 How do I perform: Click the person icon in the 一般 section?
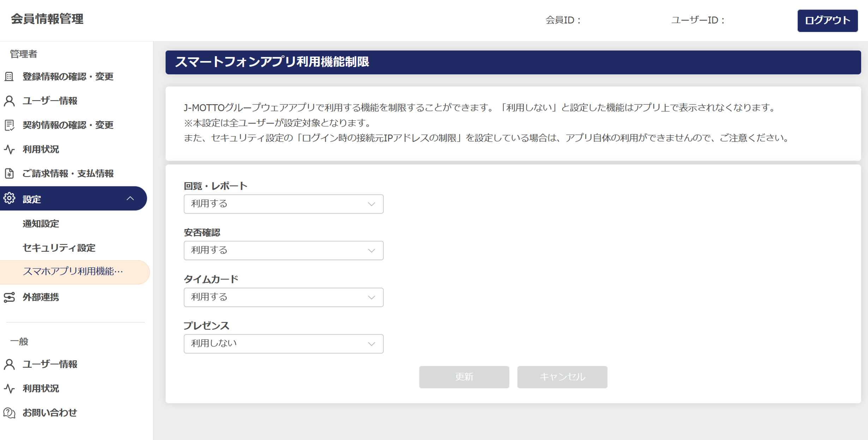point(9,364)
